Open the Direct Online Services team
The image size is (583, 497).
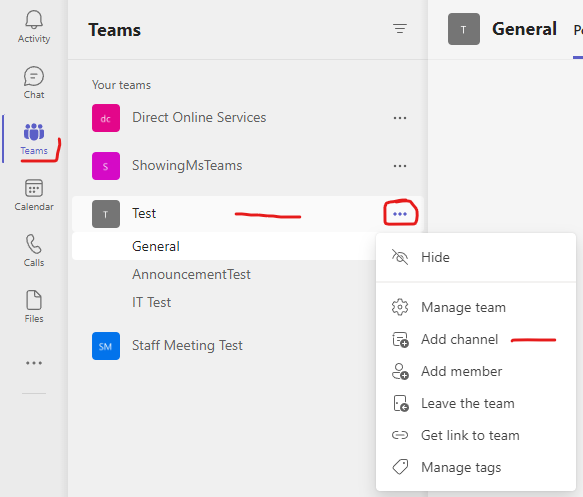199,117
